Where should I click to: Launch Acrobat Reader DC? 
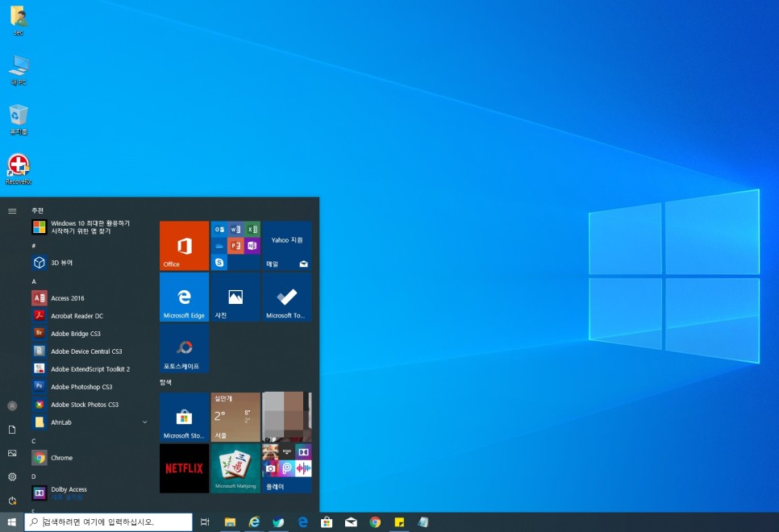tap(90, 316)
